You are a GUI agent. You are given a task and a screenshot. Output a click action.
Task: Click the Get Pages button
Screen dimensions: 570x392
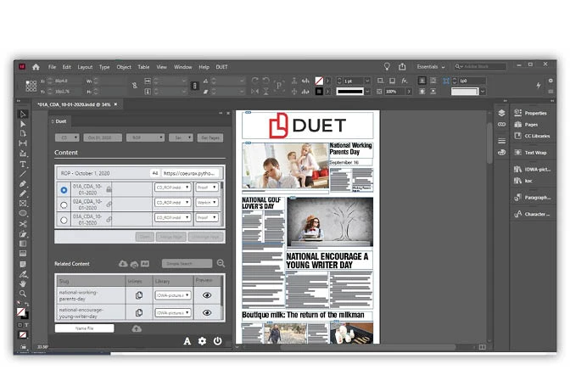210,137
